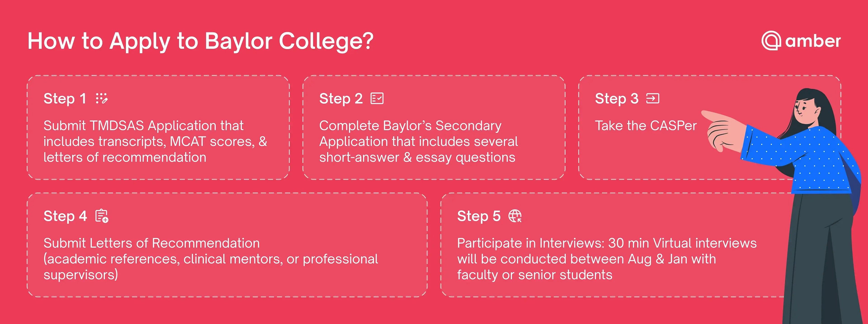Screen dimensions: 868x324
Task: Select the 'Step 5' heading
Action: coord(479,216)
